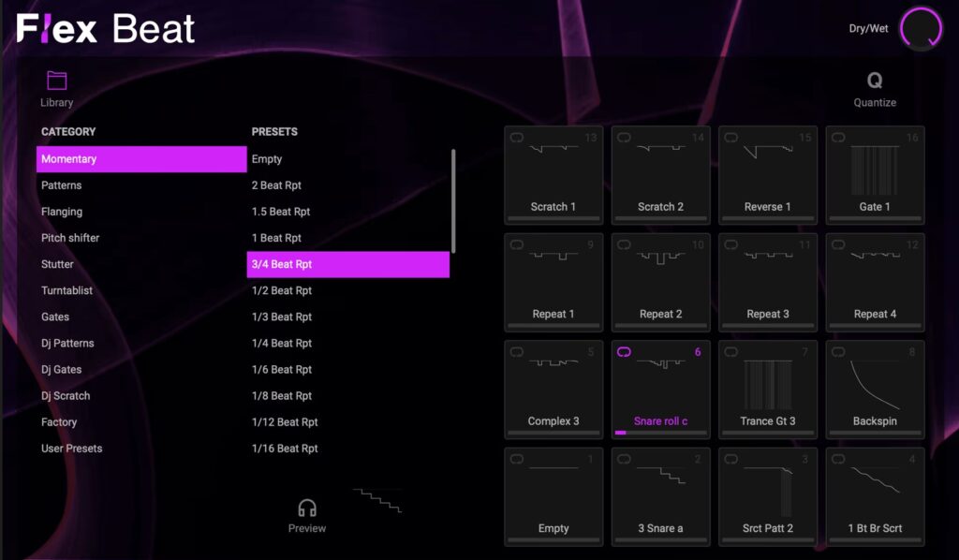Click the loop icon on the Complex 3 pad

coord(516,352)
